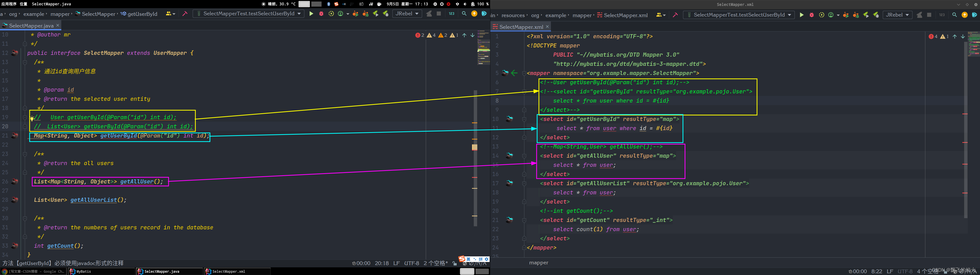Screen dimensions: 980x275
Task: Click JRebel run rocket icon in SelectMapper.xml window
Action: pyautogui.click(x=866, y=15)
